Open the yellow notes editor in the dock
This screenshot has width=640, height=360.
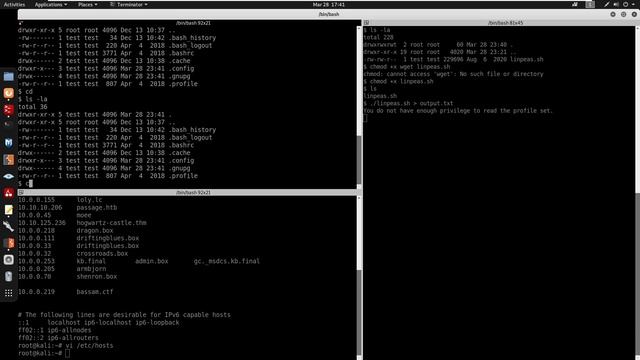(9, 210)
